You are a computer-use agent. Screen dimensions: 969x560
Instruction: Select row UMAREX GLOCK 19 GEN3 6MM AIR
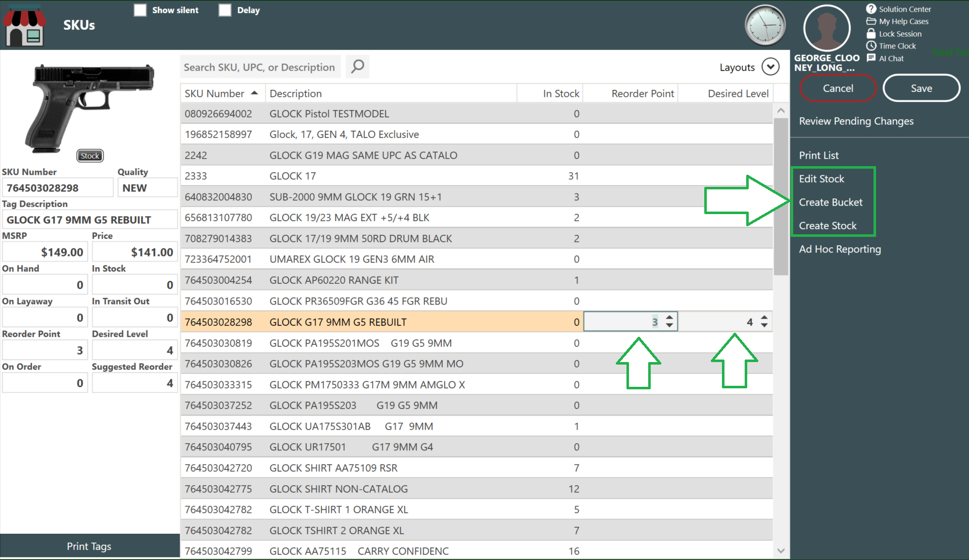tap(476, 259)
